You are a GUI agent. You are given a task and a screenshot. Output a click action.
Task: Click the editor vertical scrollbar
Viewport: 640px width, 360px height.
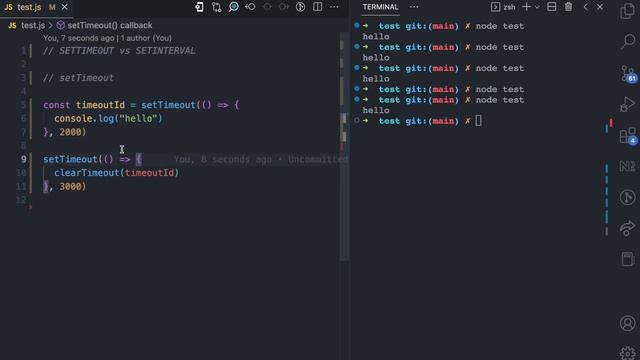[344, 147]
